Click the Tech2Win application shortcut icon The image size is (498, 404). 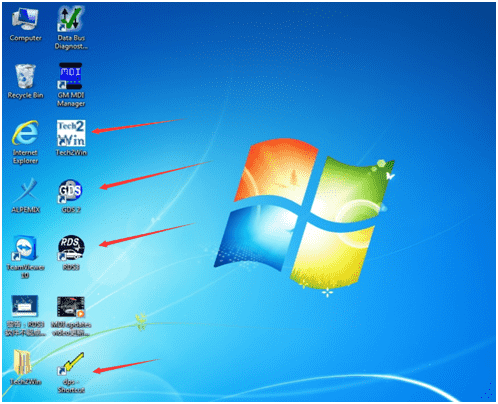tap(71, 133)
